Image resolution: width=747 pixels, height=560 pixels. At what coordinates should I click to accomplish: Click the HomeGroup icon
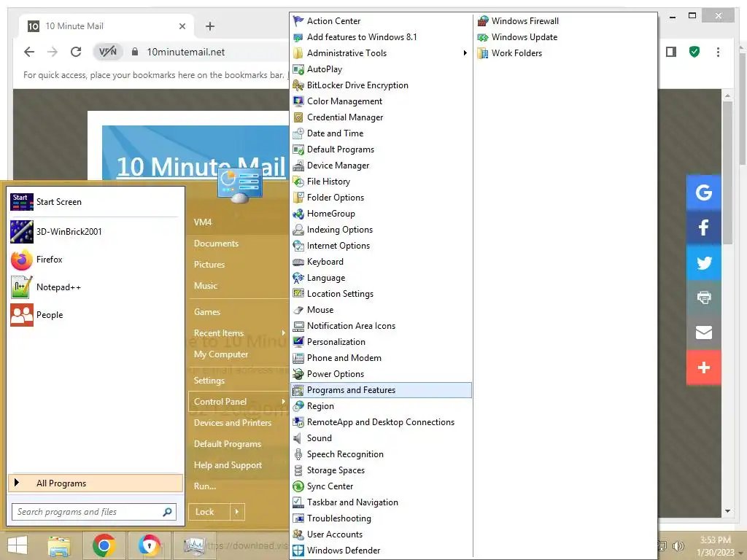(298, 214)
